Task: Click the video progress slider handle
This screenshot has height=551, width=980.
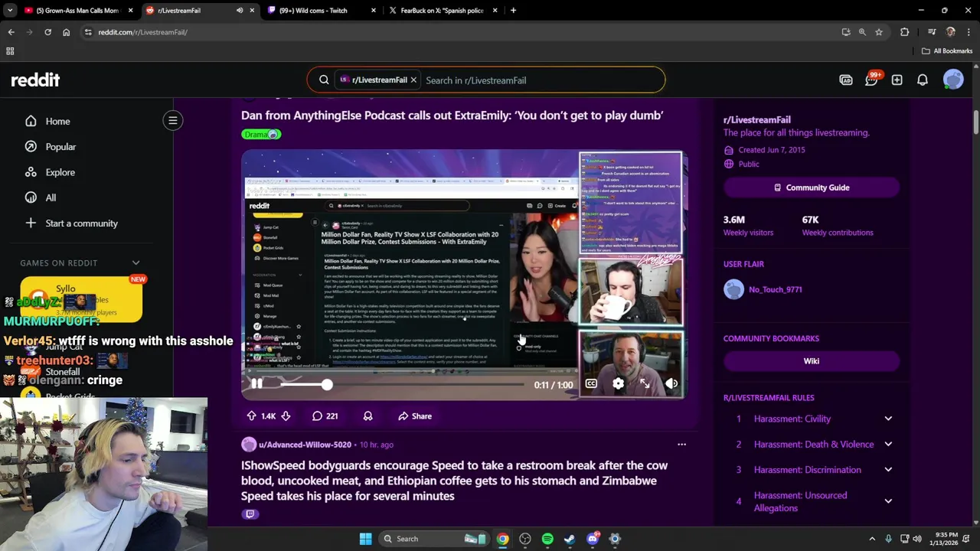Action: [327, 384]
